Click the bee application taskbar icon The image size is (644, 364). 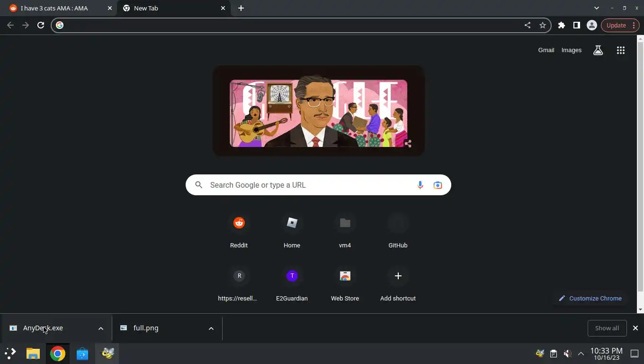point(108,354)
